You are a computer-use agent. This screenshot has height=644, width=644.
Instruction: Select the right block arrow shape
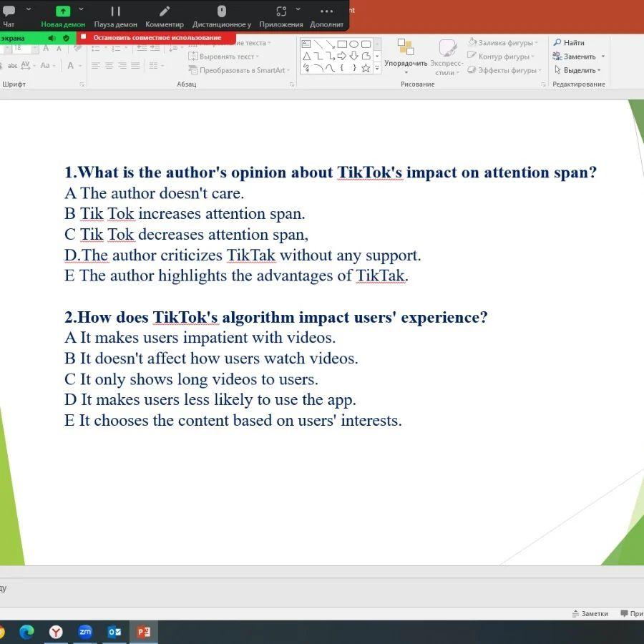point(342,56)
